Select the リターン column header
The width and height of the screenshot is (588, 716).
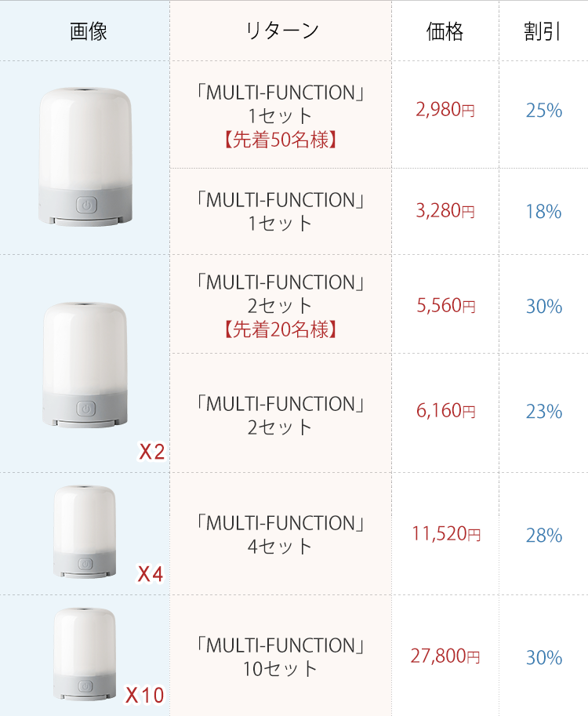click(281, 31)
